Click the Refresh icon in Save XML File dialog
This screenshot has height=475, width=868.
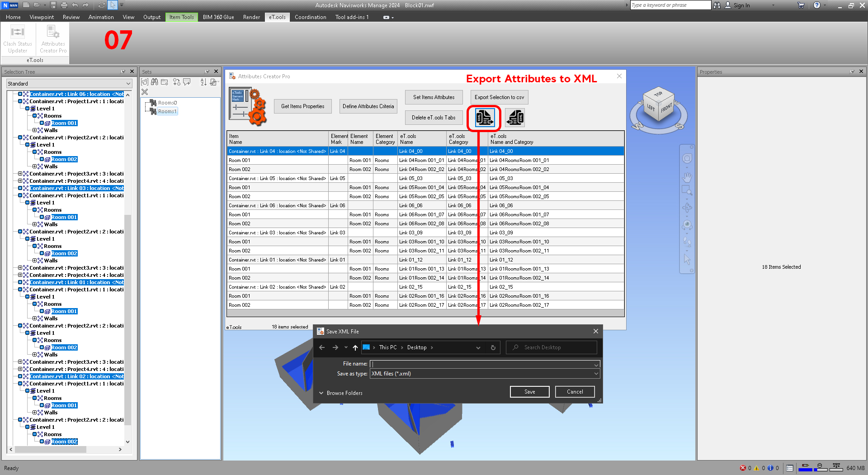[493, 347]
